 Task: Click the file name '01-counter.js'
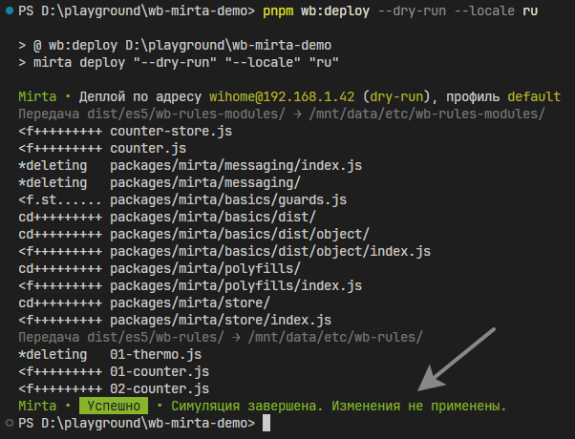(x=160, y=372)
